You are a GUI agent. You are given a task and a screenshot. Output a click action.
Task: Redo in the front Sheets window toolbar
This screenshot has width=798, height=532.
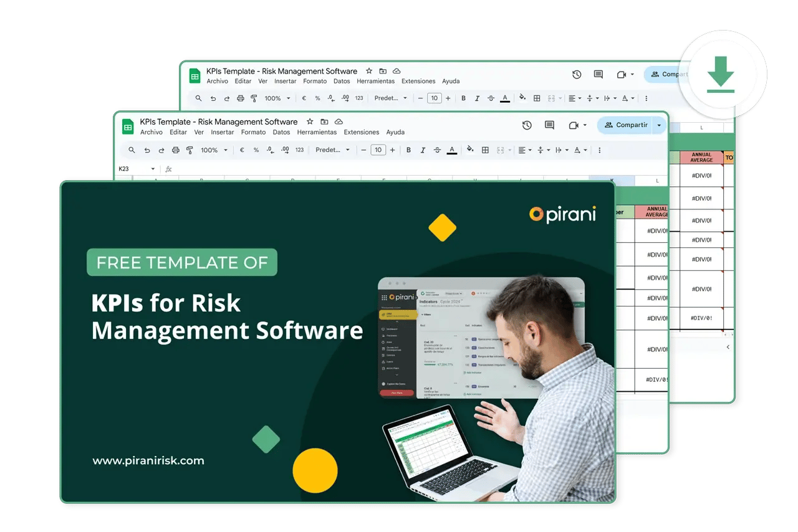[x=161, y=150]
